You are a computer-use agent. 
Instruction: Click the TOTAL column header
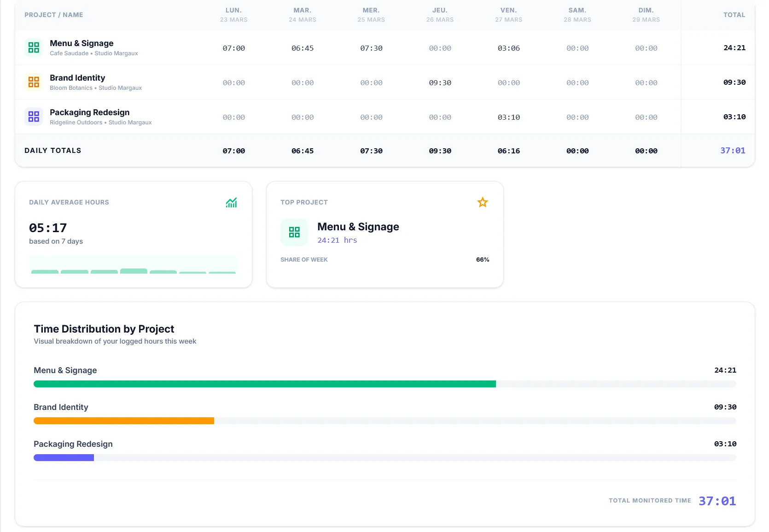click(734, 15)
